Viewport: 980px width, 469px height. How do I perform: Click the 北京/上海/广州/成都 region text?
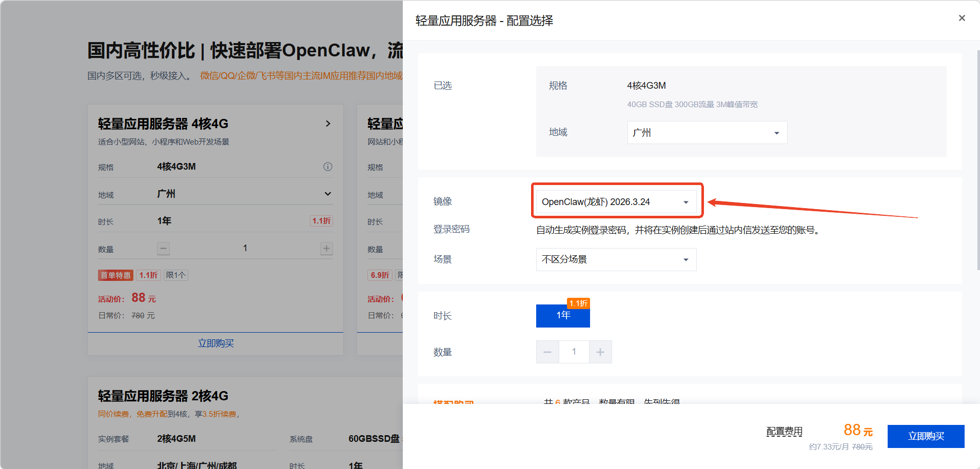197,465
